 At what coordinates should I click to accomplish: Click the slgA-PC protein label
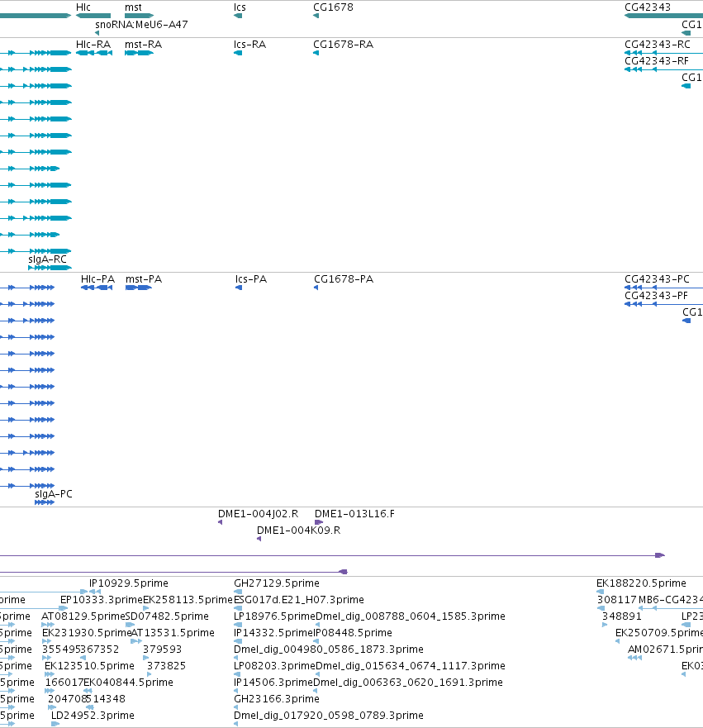click(x=54, y=494)
